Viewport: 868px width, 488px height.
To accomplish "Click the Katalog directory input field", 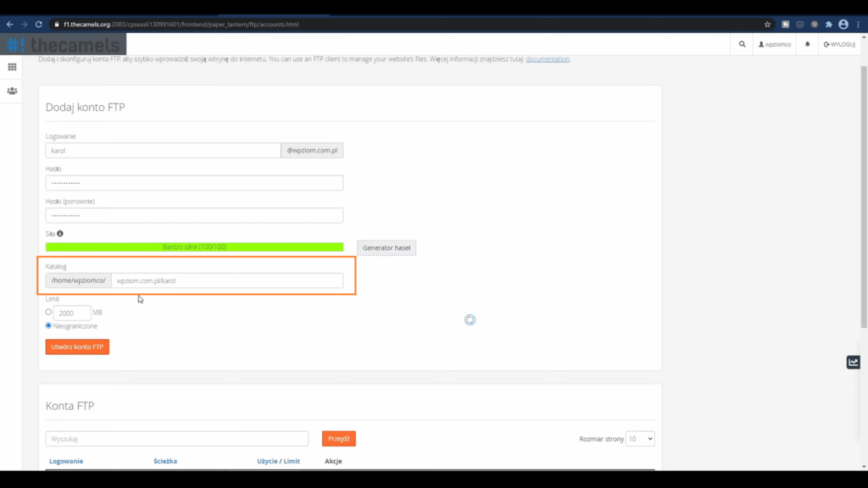I will coord(227,280).
